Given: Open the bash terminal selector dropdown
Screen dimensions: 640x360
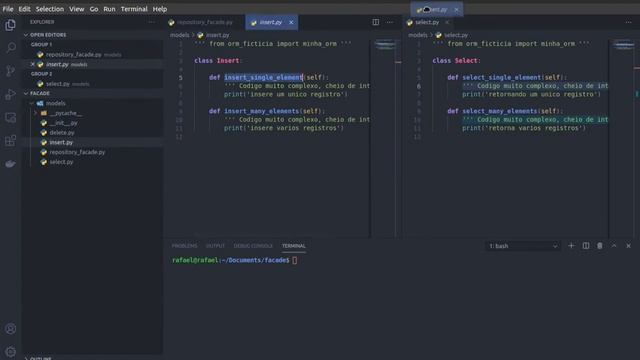Looking at the screenshot, I should pyautogui.click(x=522, y=246).
